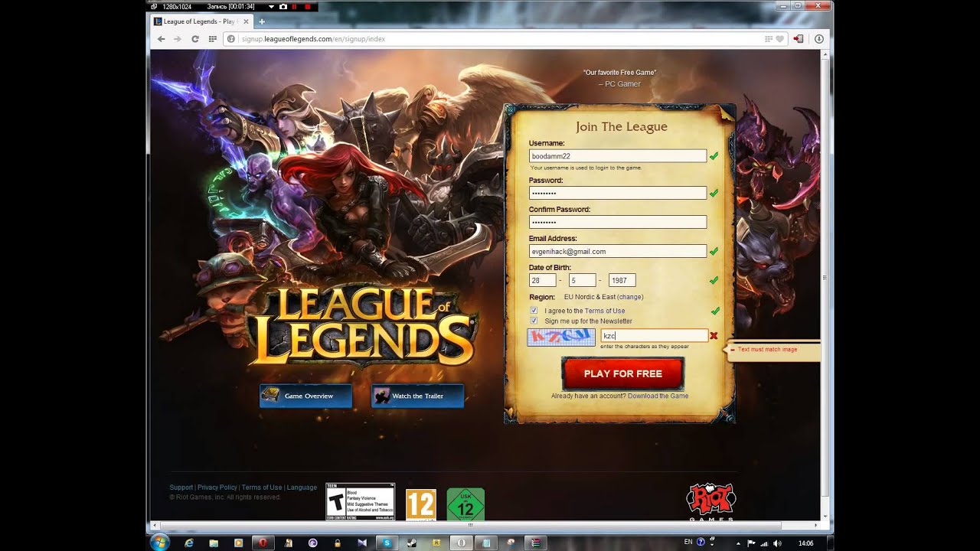Click the heart bookmark icon in address bar
The image size is (980, 551).
780,38
